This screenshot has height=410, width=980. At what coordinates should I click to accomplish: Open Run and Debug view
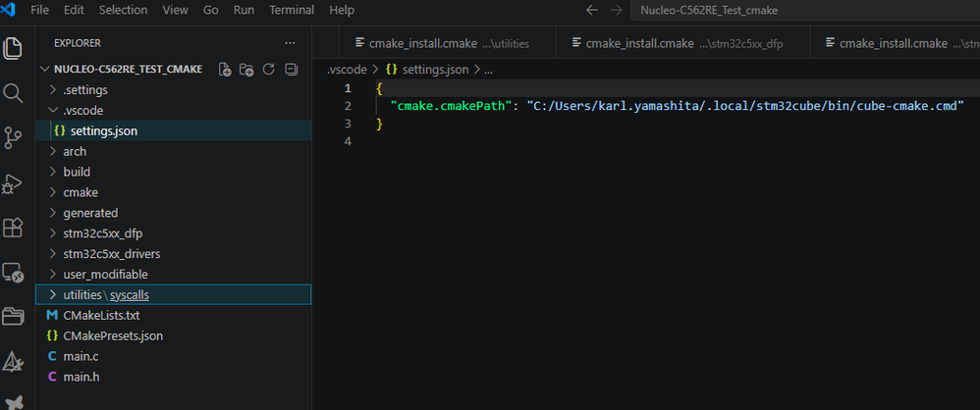point(13,183)
